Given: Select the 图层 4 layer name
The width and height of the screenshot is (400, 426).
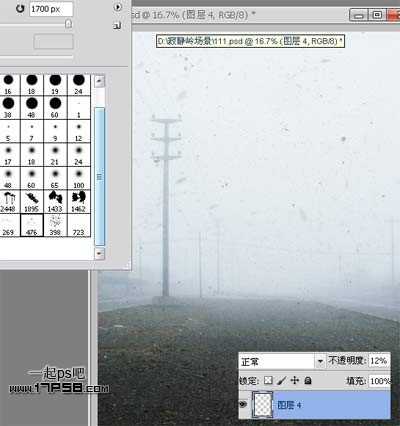Looking at the screenshot, I should pyautogui.click(x=289, y=405).
